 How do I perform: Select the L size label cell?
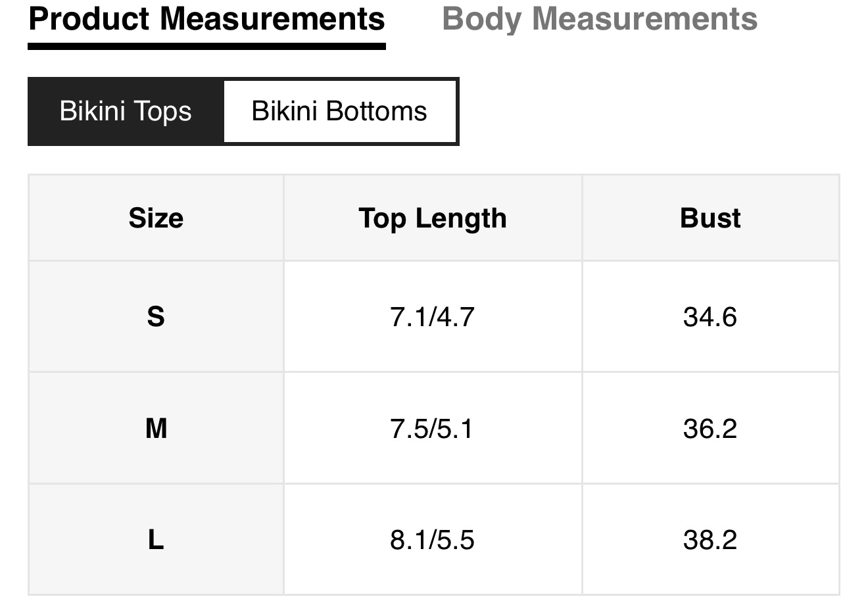[x=156, y=540]
